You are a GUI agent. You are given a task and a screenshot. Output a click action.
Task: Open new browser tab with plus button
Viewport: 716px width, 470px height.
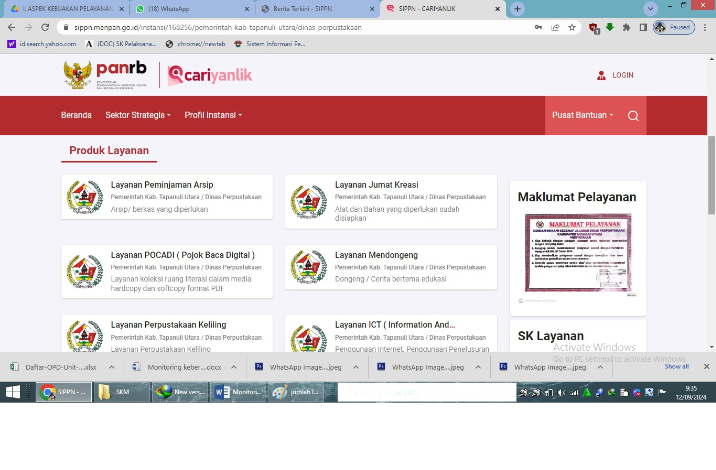517,8
